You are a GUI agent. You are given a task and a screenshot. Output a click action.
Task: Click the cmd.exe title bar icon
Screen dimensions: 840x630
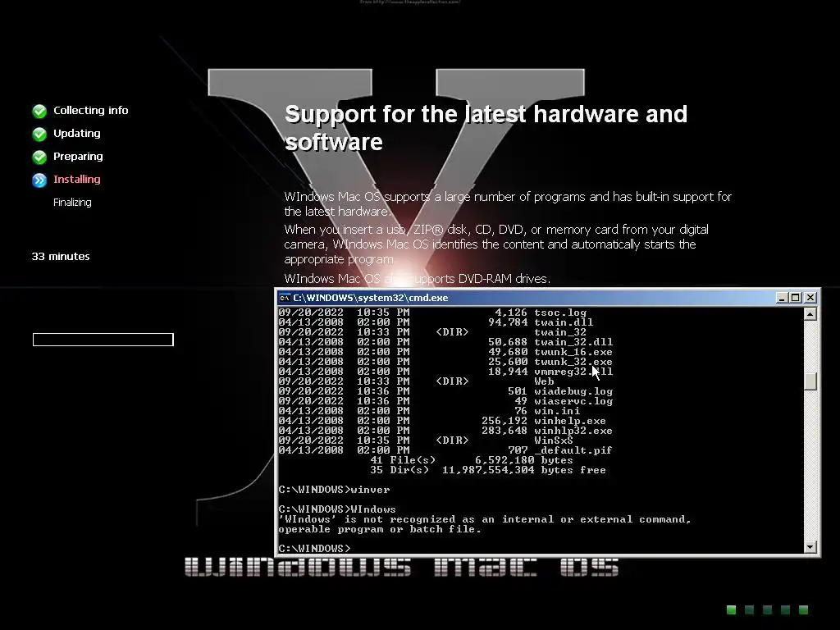click(285, 298)
